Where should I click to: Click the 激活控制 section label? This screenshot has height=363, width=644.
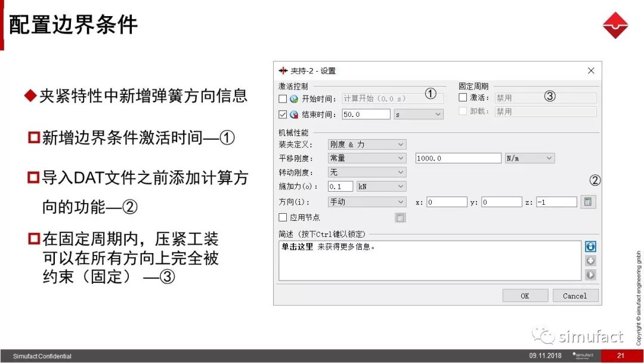(293, 86)
